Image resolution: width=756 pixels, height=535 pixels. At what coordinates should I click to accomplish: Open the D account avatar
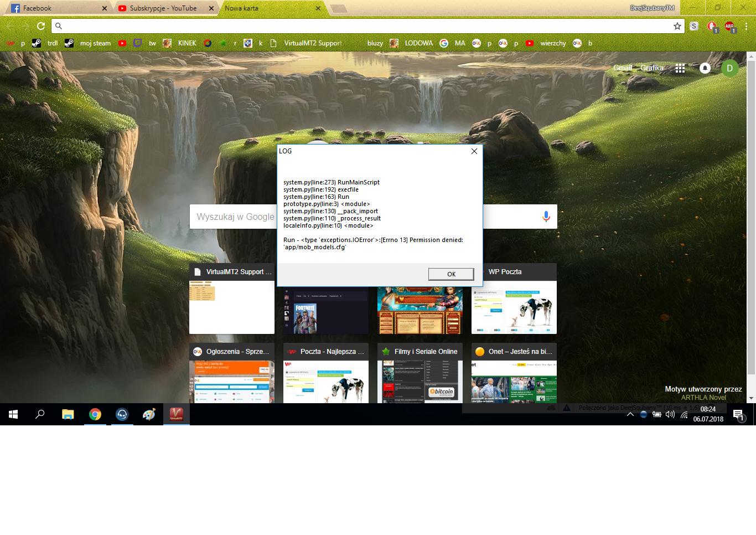coord(730,68)
